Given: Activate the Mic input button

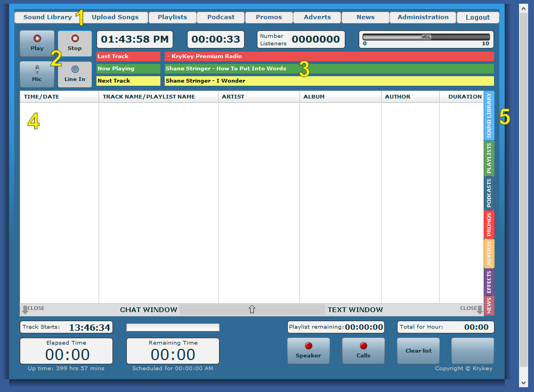Looking at the screenshot, I should pos(37,74).
